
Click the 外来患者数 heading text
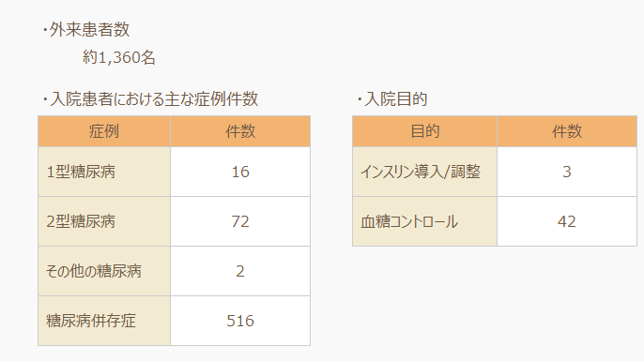89,30
